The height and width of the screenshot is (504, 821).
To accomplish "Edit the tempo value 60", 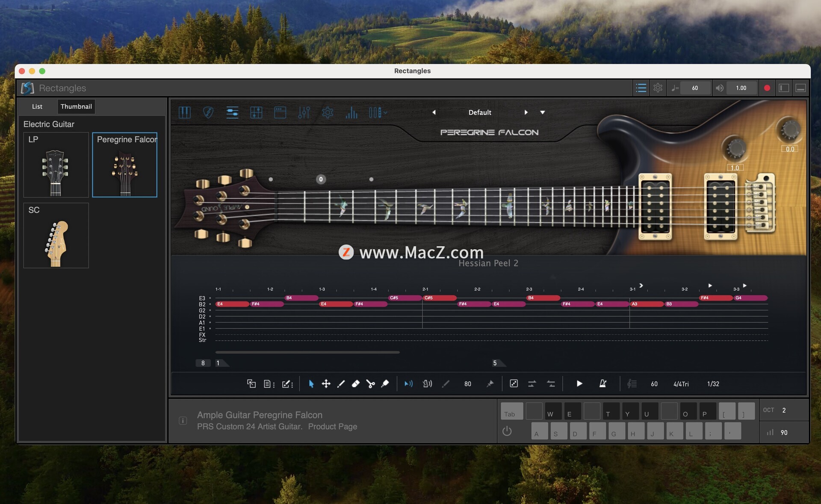I will [695, 88].
